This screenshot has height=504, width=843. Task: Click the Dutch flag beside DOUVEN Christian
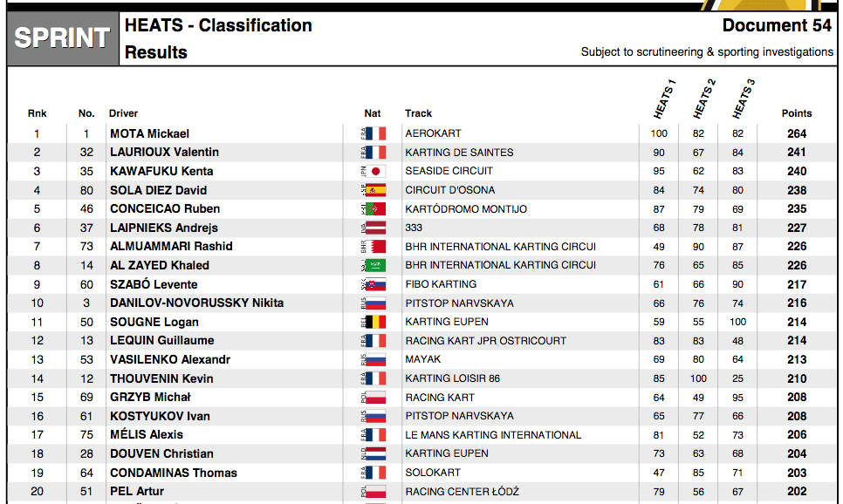(x=376, y=453)
